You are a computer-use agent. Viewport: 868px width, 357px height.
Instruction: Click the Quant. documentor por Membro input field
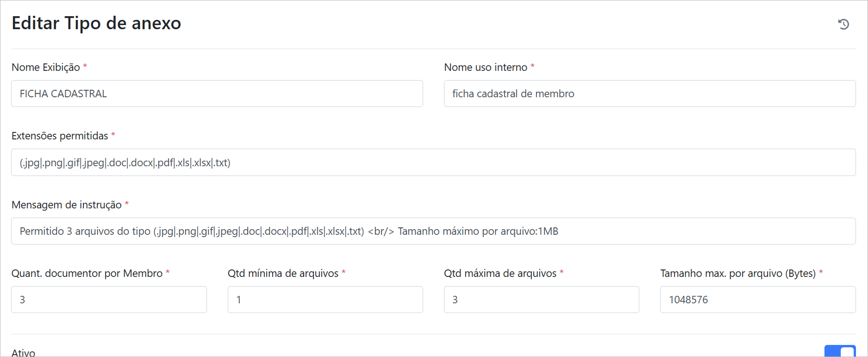coord(109,300)
